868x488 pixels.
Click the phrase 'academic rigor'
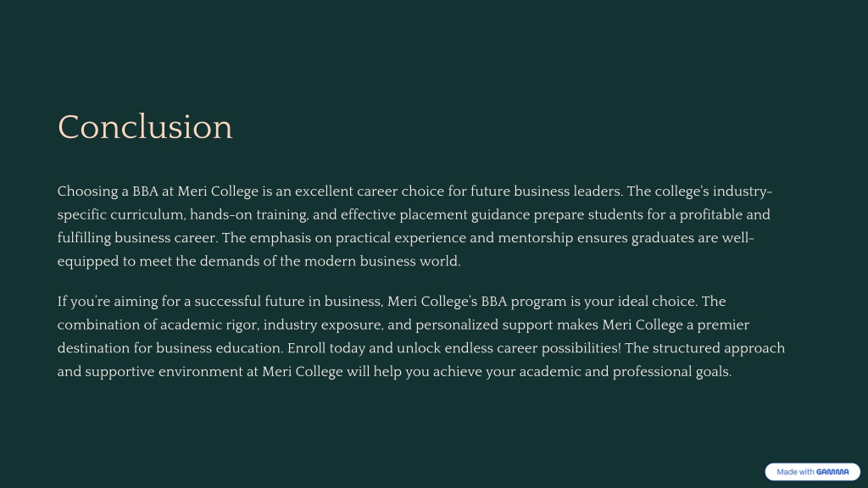tap(209, 324)
